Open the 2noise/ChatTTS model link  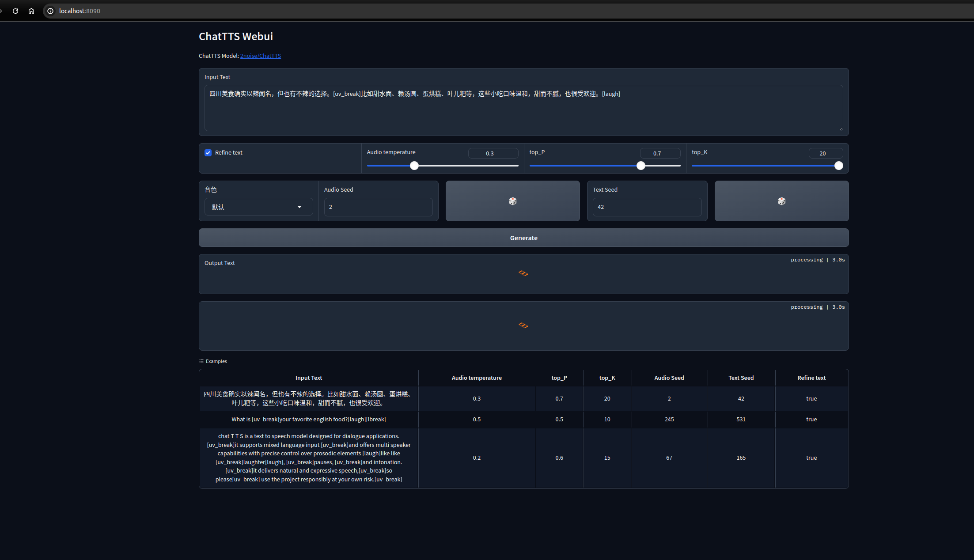261,56
